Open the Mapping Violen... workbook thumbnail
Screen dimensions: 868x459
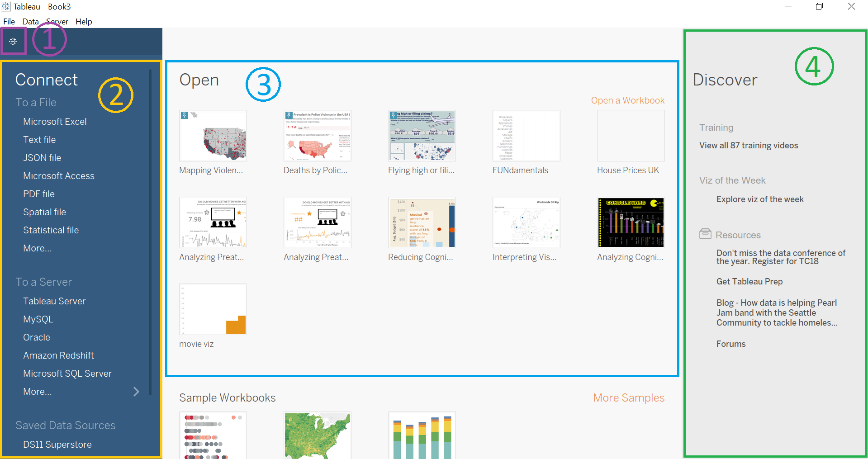coord(213,136)
